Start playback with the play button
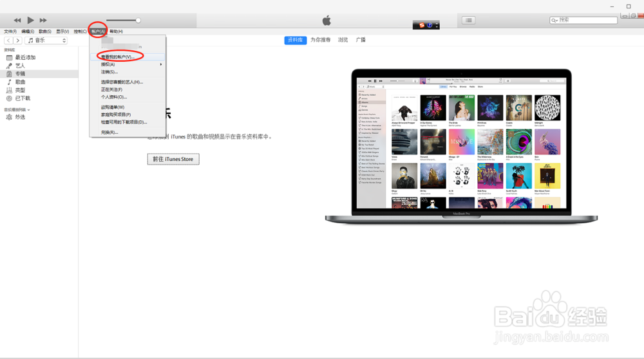This screenshot has width=644, height=359. coord(30,20)
